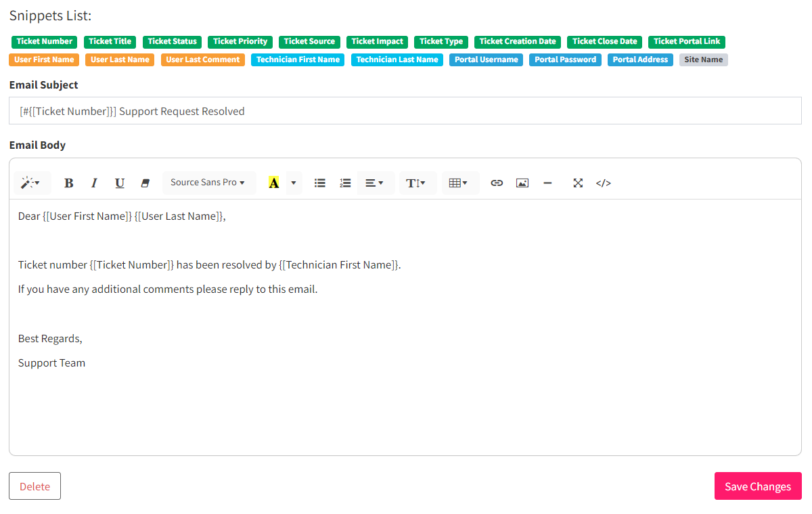
Task: Click into the Email Subject field
Action: point(405,111)
